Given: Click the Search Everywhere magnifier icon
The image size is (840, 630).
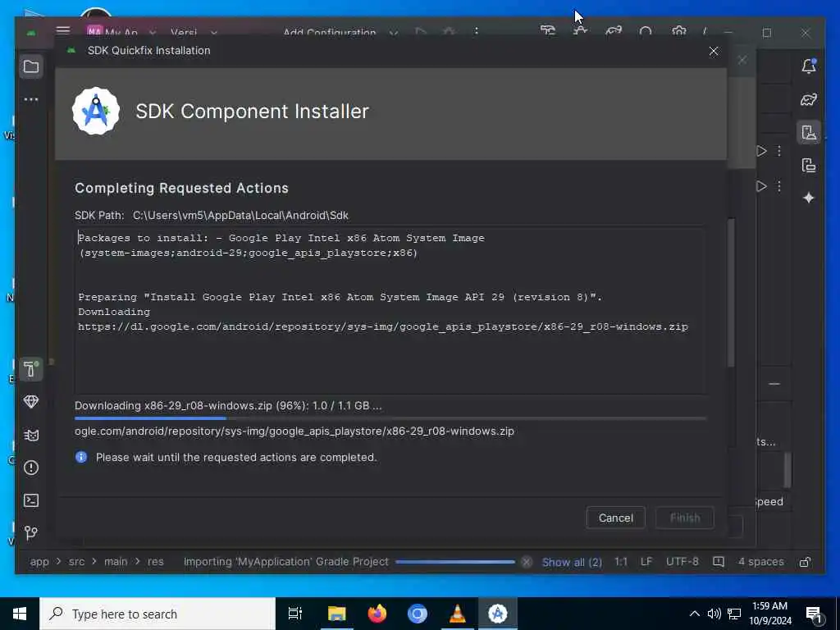Looking at the screenshot, I should (x=646, y=32).
